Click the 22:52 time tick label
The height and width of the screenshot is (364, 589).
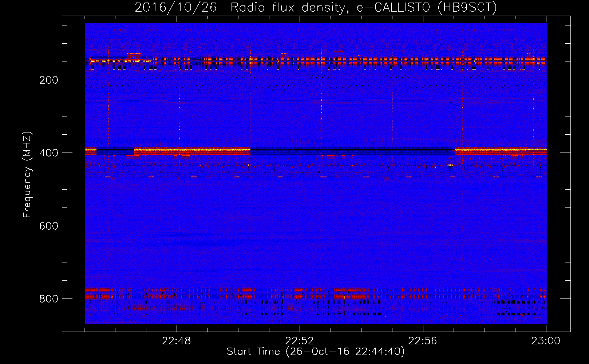(x=300, y=341)
